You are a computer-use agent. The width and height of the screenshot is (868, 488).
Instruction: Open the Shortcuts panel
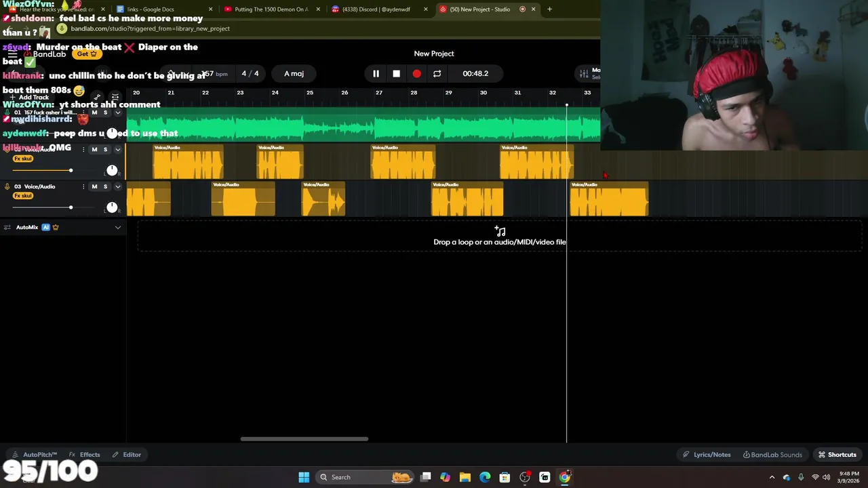(x=837, y=455)
